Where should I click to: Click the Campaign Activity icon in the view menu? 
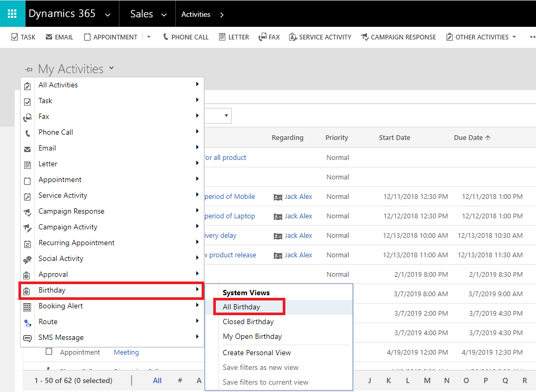(27, 228)
